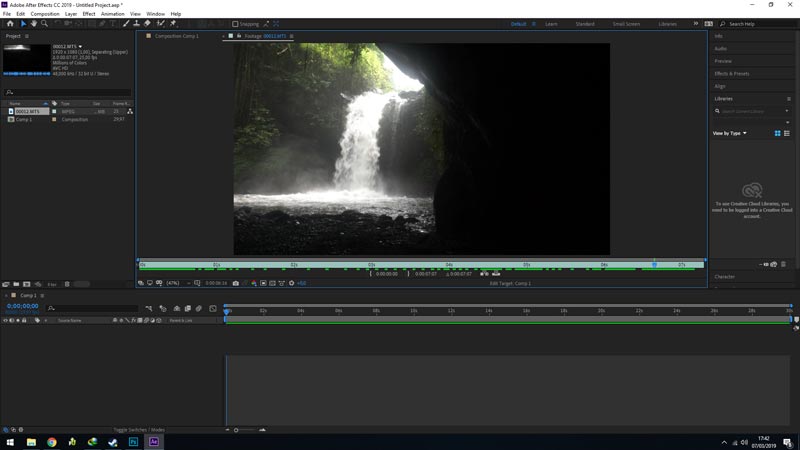Open the Character panel
800x450 pixels.
tap(724, 277)
